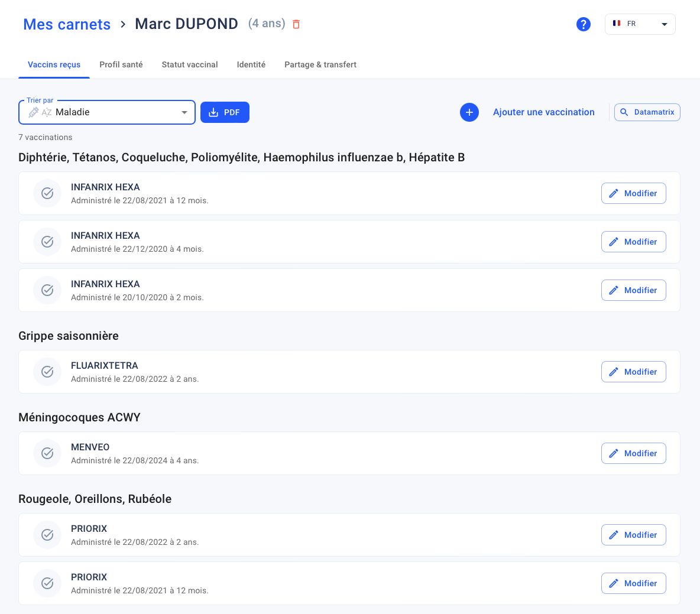This screenshot has height=614, width=700.
Task: Open the Trier par Maladie dropdown arrow
Action: [x=184, y=112]
